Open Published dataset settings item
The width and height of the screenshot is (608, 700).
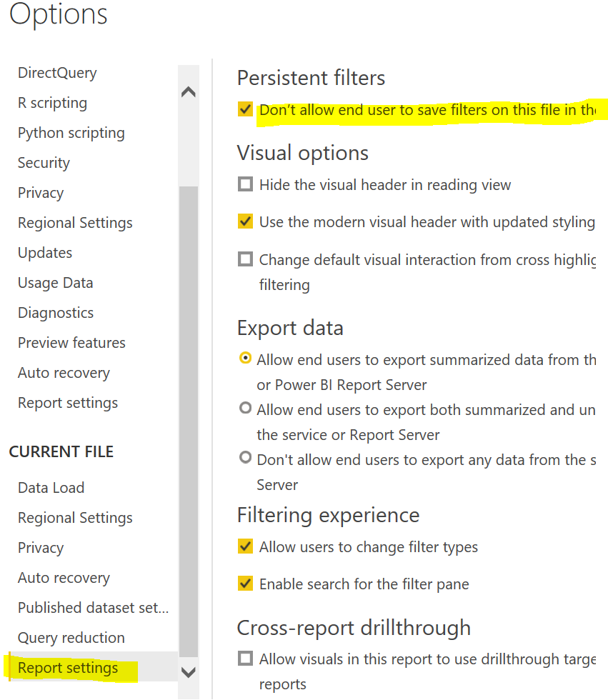pos(93,608)
